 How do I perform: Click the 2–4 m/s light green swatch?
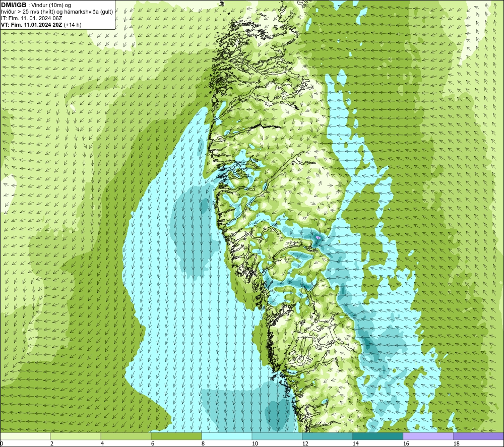(x=76, y=436)
